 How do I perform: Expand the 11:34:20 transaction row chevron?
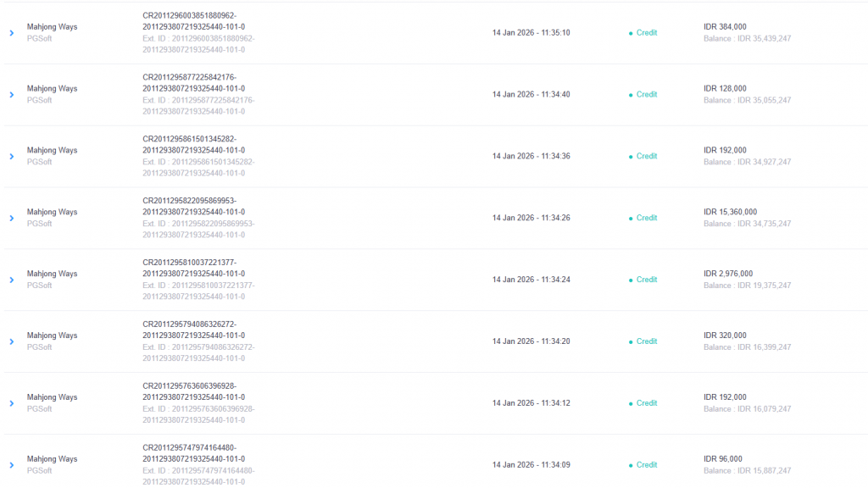[12, 342]
